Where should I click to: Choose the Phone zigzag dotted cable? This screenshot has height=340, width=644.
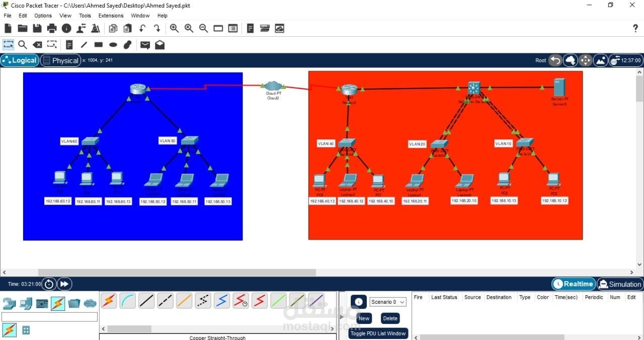203,301
